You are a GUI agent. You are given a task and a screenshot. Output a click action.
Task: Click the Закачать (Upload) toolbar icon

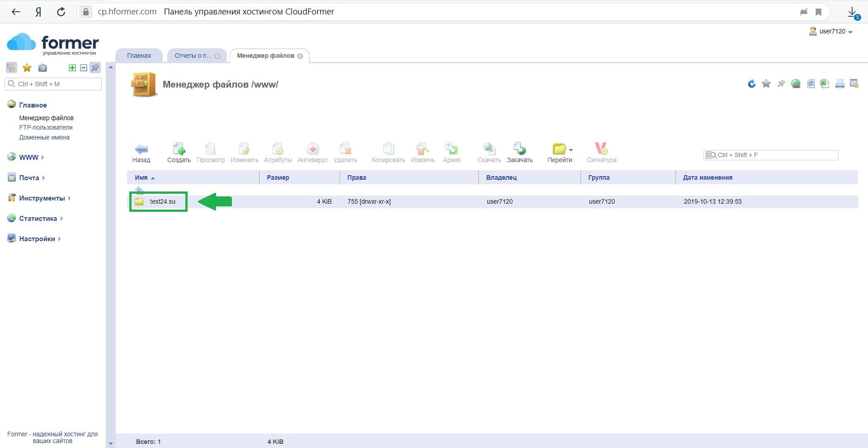pos(519,149)
